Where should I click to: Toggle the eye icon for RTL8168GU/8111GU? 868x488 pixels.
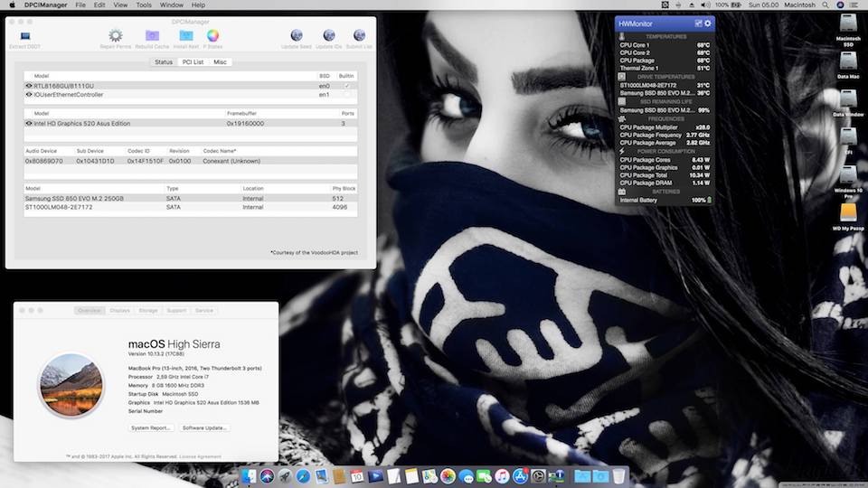coord(29,86)
